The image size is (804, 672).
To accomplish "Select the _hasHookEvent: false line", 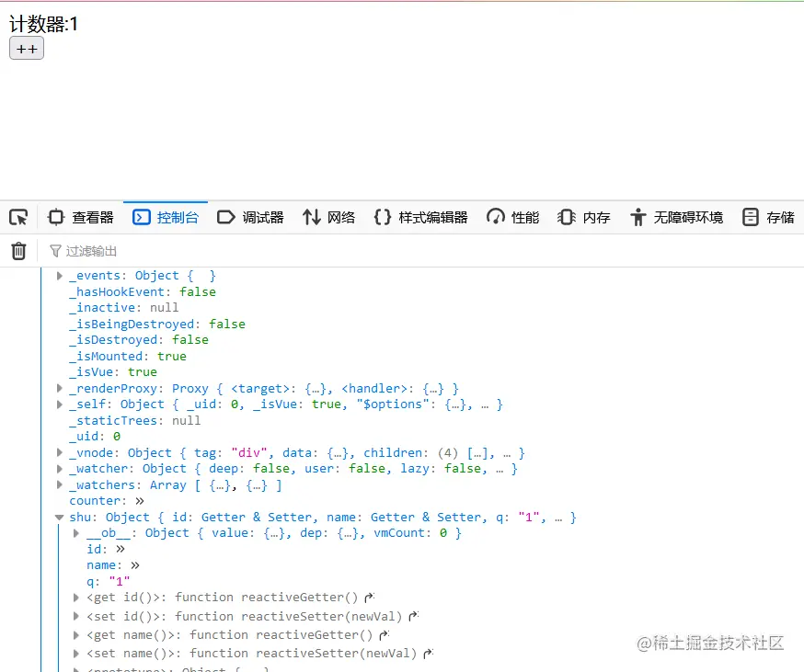I will (143, 291).
